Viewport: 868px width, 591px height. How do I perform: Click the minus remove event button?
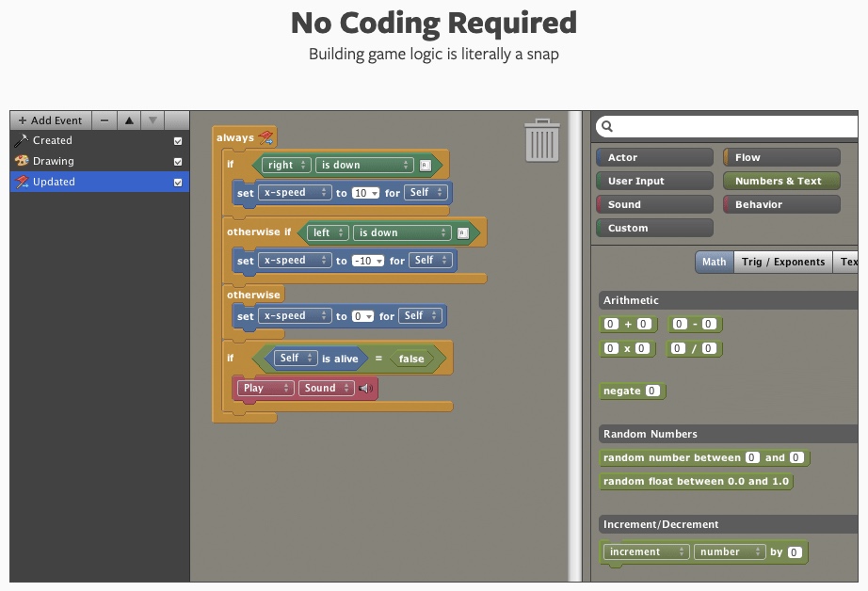pyautogui.click(x=104, y=120)
